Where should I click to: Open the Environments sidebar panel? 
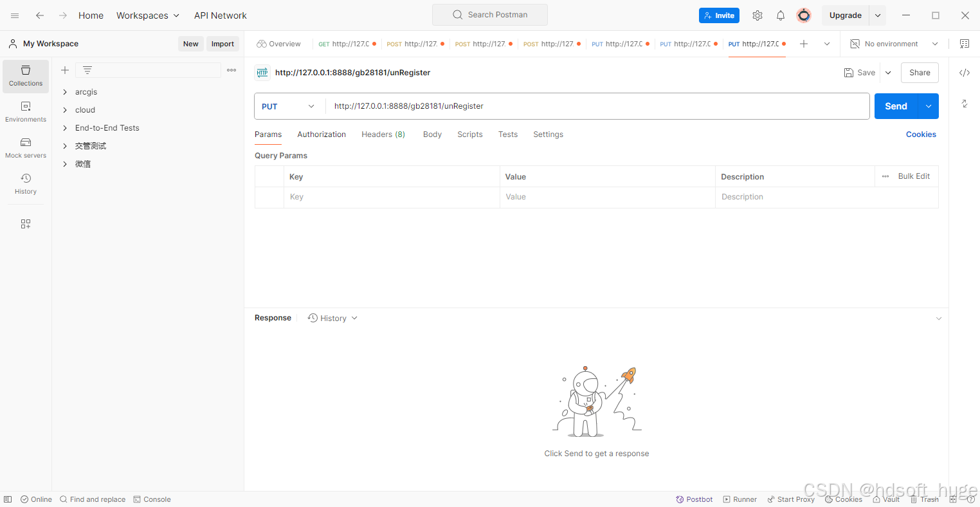[x=26, y=112]
